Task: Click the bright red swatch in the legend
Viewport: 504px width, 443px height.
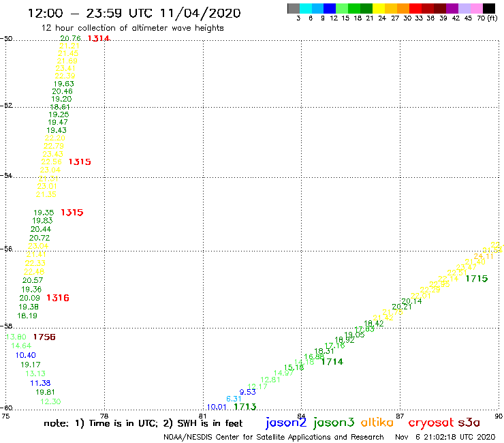Action: click(x=415, y=8)
